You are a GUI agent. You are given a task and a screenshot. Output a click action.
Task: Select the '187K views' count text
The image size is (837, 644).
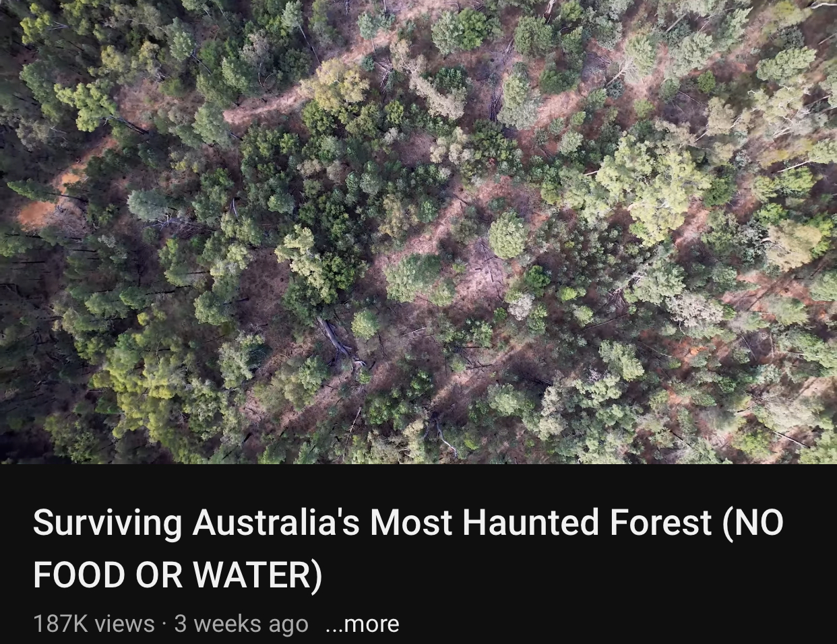pos(94,624)
